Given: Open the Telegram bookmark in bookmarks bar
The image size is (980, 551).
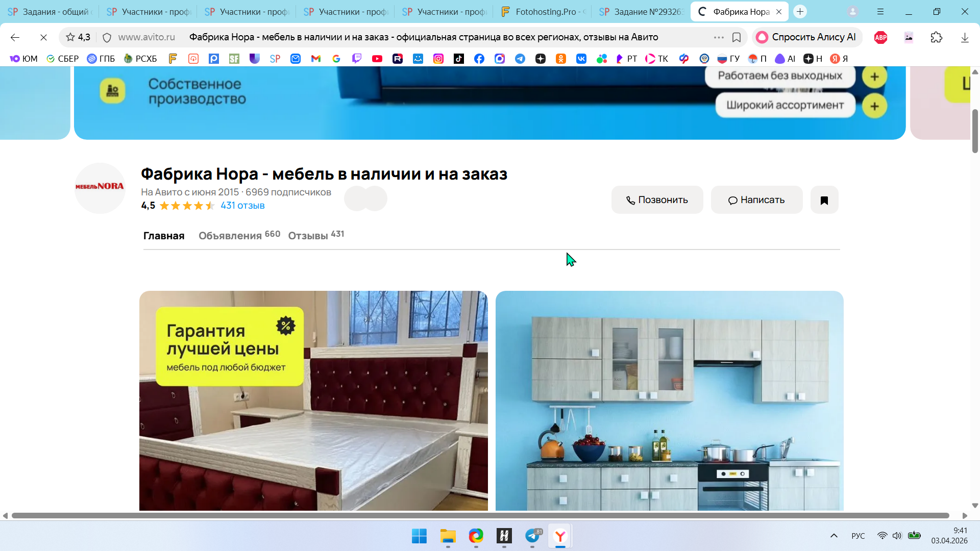Looking at the screenshot, I should [x=520, y=59].
